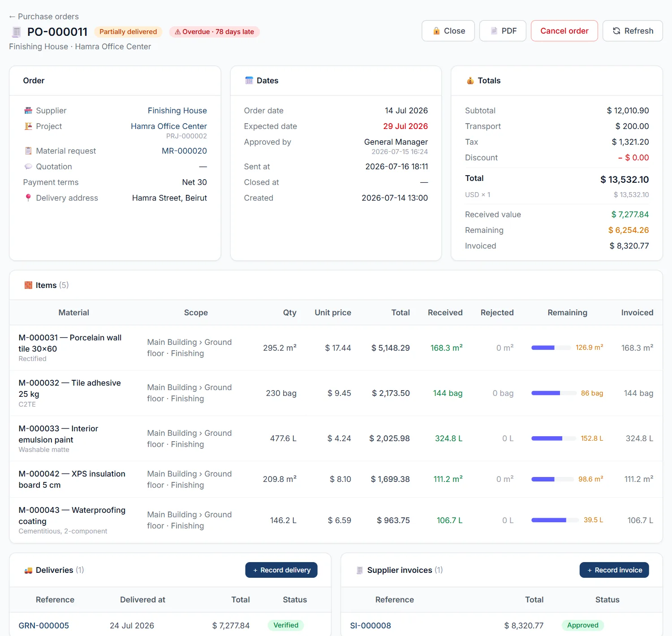Viewport: 672px width, 636px height.
Task: Close the purchase order with lock button
Action: (448, 31)
